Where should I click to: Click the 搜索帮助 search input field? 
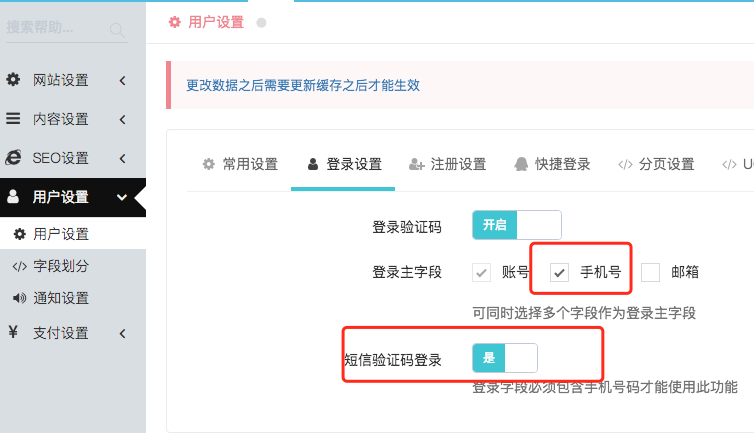[x=57, y=28]
